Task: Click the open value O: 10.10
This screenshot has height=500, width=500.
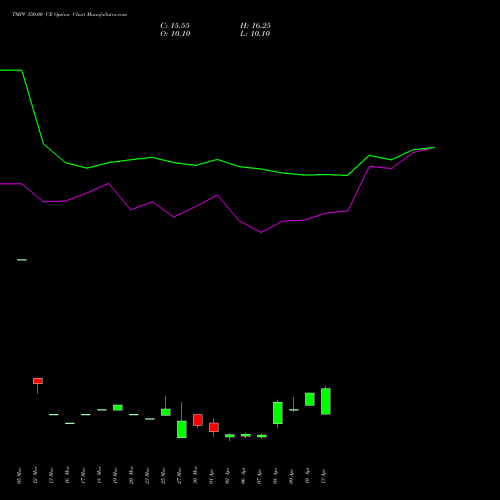Action: click(x=175, y=34)
